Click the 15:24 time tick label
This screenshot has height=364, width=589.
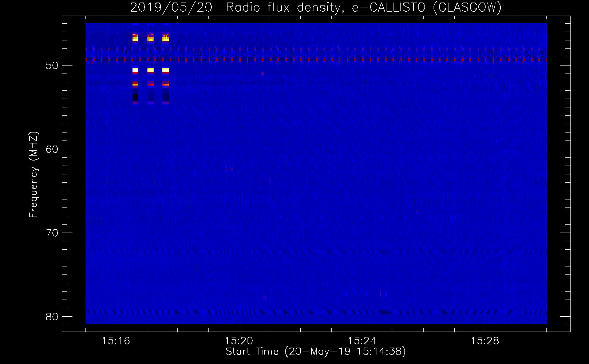(x=362, y=341)
